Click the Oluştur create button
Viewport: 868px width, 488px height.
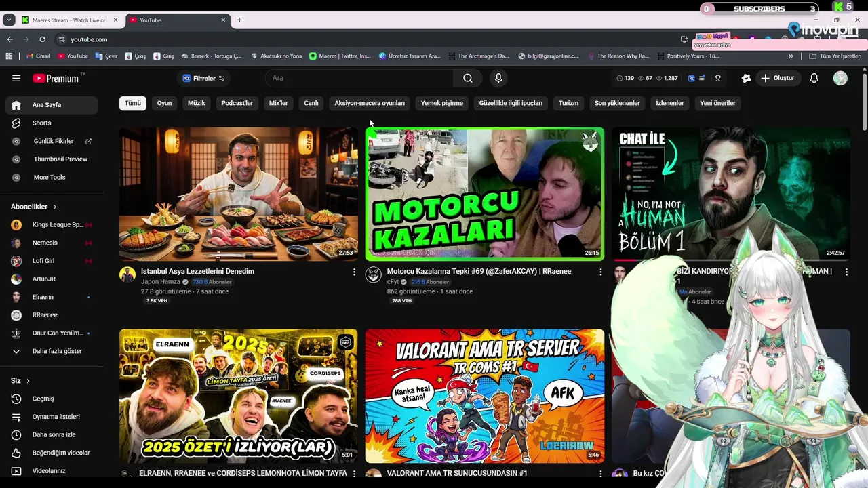777,78
